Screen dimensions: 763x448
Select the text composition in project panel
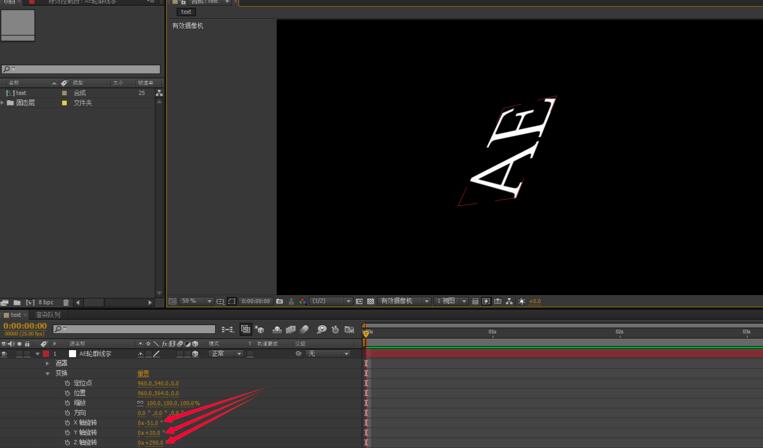click(x=20, y=93)
